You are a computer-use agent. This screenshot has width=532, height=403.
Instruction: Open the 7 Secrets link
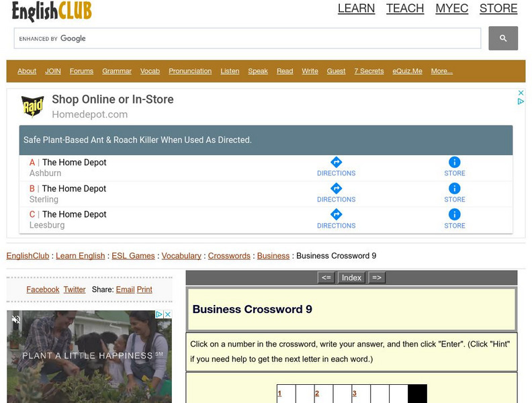pos(369,71)
